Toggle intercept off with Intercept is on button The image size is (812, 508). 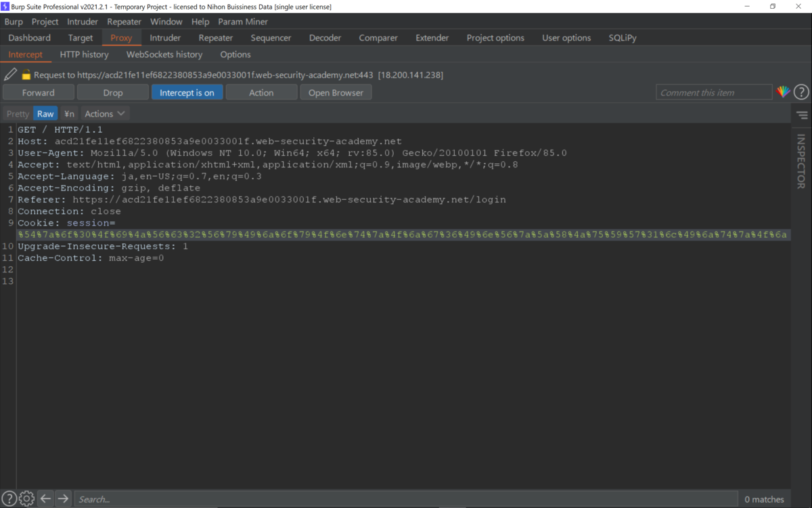tap(187, 92)
